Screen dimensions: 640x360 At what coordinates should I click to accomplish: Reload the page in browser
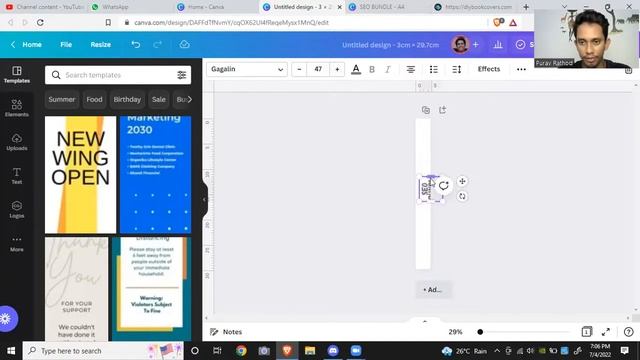[x=40, y=22]
